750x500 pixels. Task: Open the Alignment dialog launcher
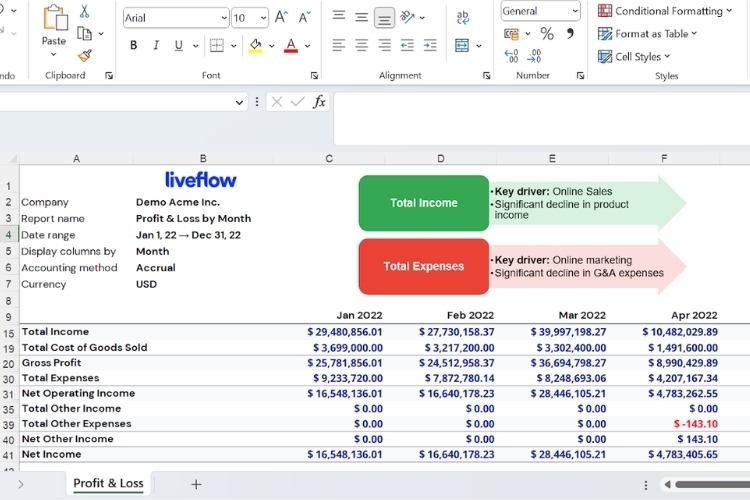click(x=486, y=76)
